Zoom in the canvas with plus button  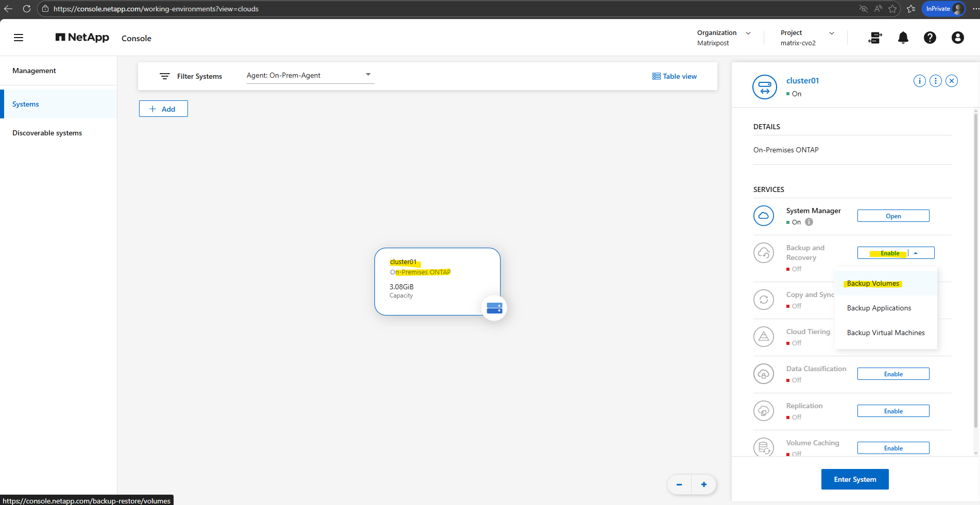(x=703, y=484)
